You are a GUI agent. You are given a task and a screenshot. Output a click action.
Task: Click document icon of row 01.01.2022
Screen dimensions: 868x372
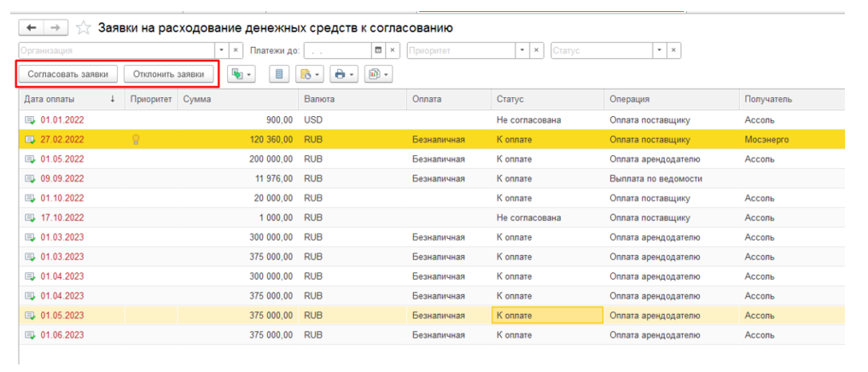point(29,120)
